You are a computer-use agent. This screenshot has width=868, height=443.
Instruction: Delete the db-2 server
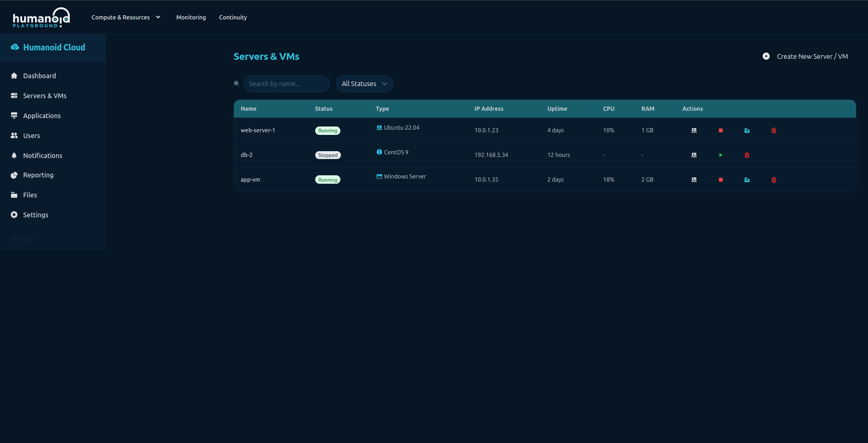pos(747,155)
